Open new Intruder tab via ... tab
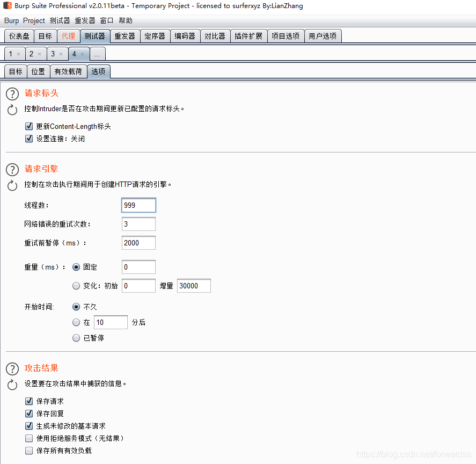Screen dimensions: 476x464 [x=98, y=54]
